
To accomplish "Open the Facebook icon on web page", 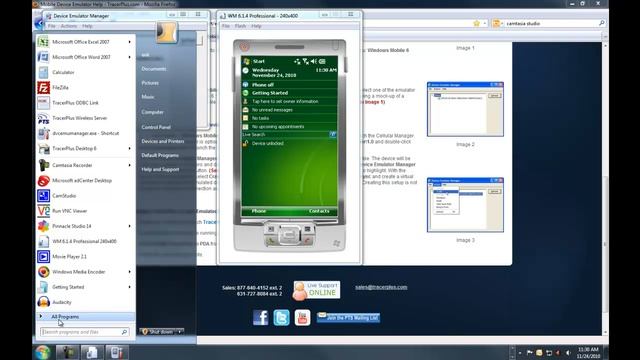I will click(x=260, y=317).
